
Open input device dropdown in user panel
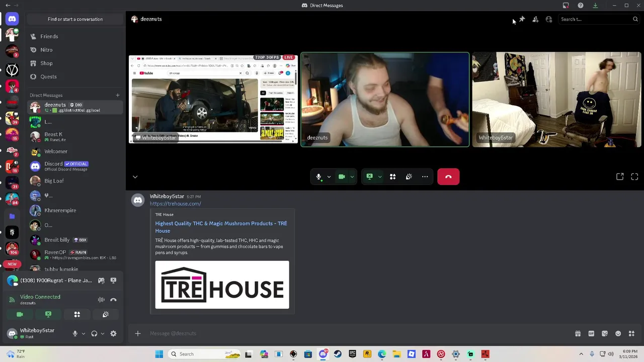point(84,333)
